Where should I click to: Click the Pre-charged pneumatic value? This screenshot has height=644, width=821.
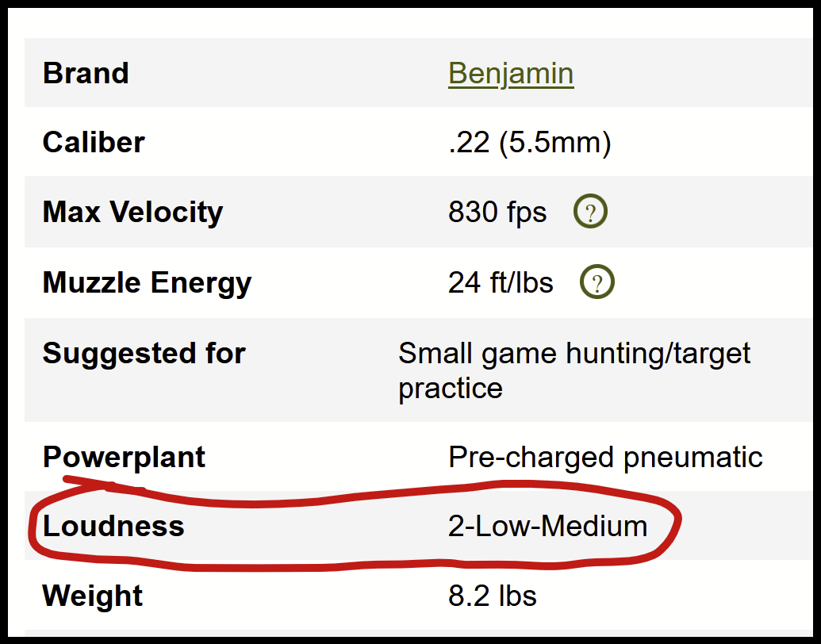(x=605, y=458)
